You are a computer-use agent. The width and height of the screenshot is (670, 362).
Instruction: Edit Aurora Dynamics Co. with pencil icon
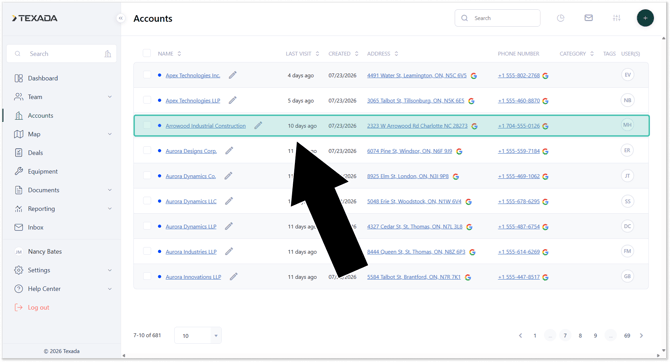[x=229, y=176]
